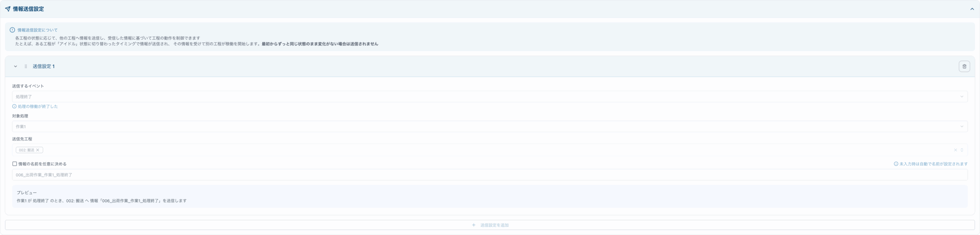Open the 対象処理 dropdown showing 作業1
The width and height of the screenshot is (980, 235).
pyautogui.click(x=489, y=126)
